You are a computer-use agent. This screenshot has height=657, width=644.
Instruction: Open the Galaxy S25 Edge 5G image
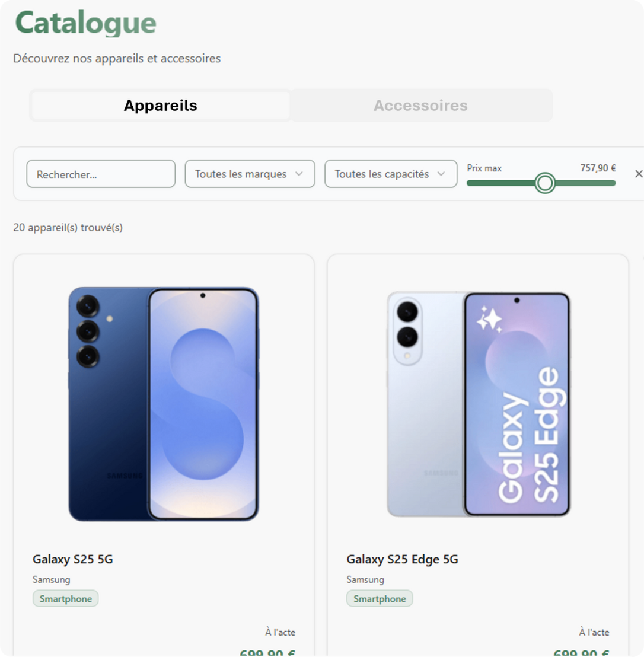click(478, 404)
